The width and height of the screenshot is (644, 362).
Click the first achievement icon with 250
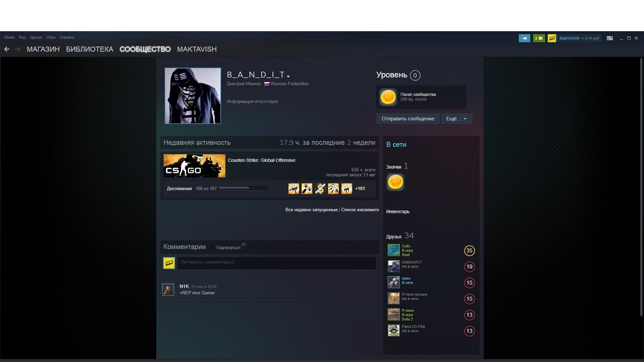tap(294, 188)
